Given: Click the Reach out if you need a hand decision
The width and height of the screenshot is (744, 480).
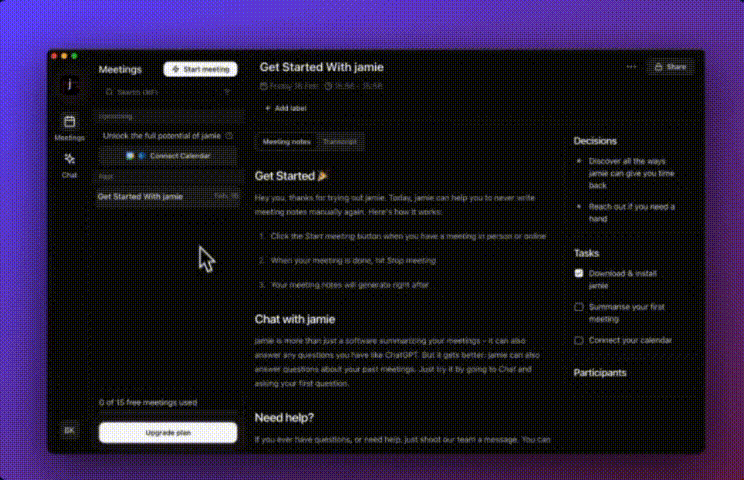Looking at the screenshot, I should 631,212.
